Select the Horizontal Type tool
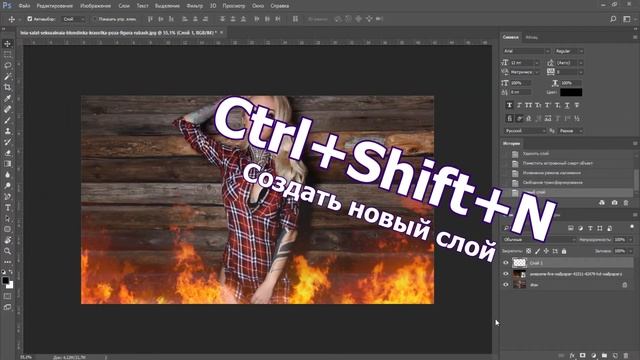 click(x=7, y=207)
